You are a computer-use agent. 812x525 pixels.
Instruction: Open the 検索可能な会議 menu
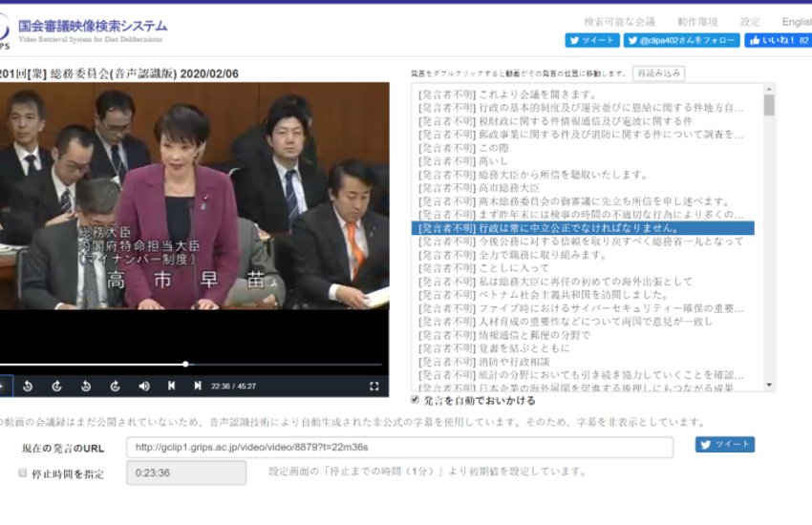click(x=619, y=22)
